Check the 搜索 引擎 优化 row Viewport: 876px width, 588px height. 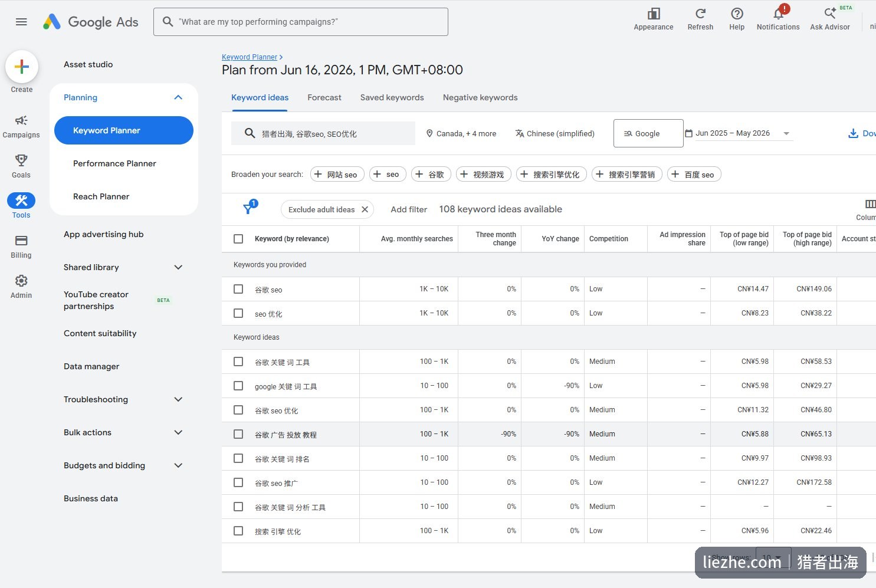pyautogui.click(x=238, y=531)
